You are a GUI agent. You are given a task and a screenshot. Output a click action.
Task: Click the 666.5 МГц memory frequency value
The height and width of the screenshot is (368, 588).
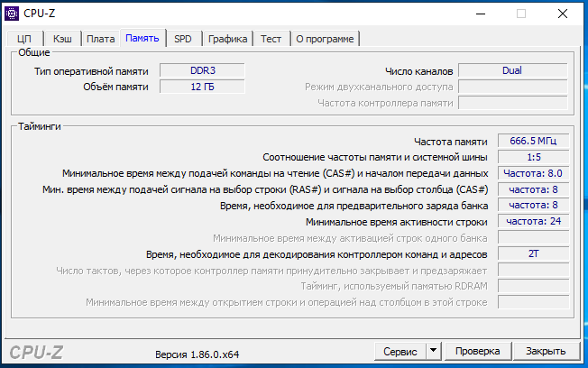[x=533, y=141]
